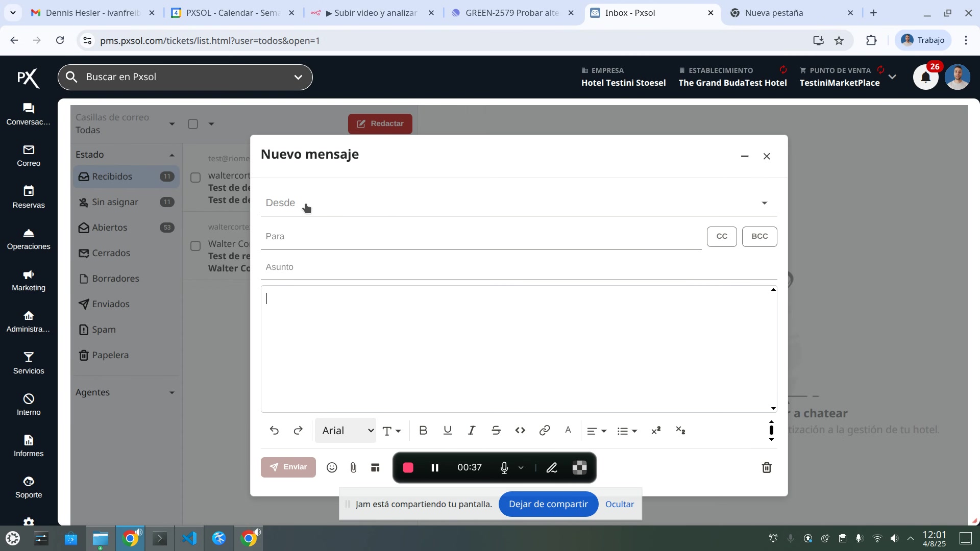
Task: Go to the Reservas sidebar section
Action: (x=29, y=197)
